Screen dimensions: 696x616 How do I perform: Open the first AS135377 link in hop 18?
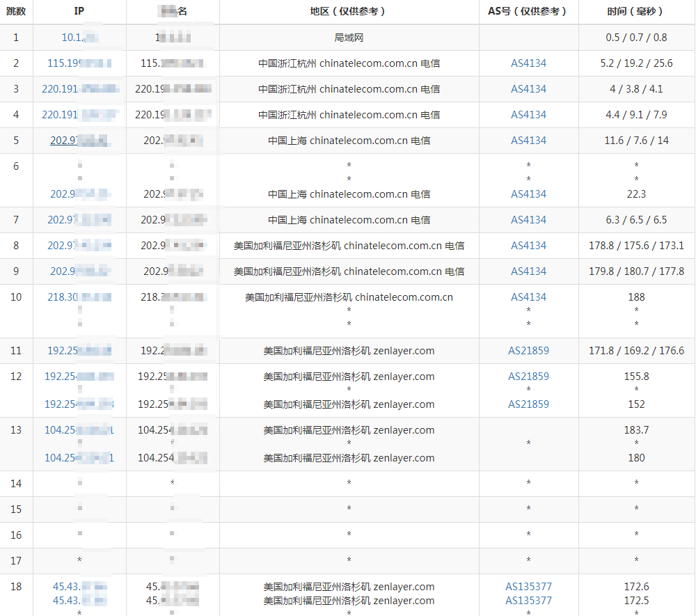528,587
